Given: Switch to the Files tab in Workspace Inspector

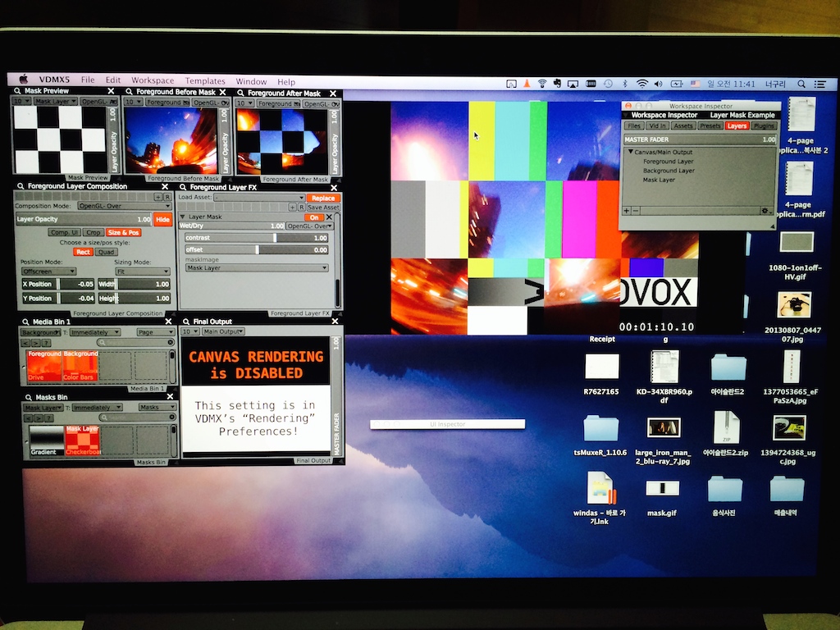Looking at the screenshot, I should point(634,126).
